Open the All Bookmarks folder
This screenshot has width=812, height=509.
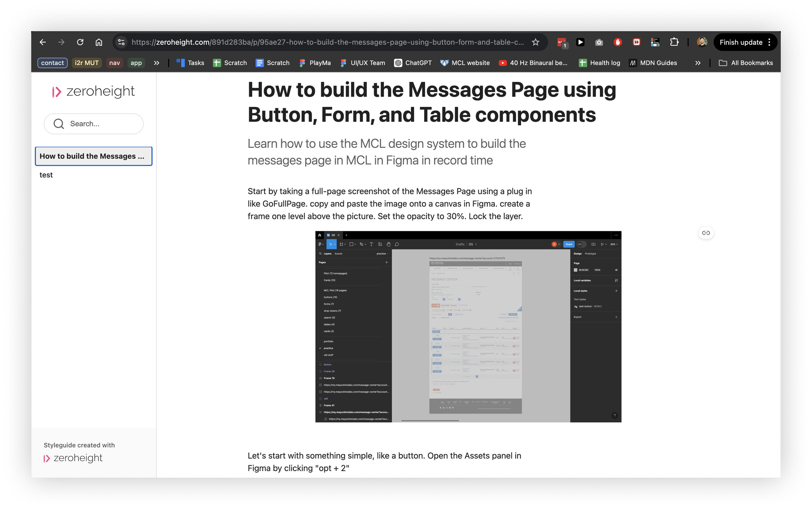[746, 63]
